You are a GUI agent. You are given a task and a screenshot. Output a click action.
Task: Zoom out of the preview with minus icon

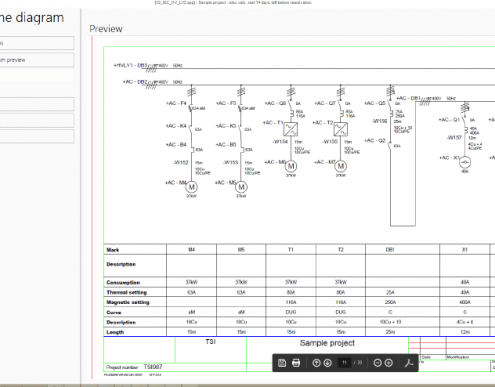377,363
